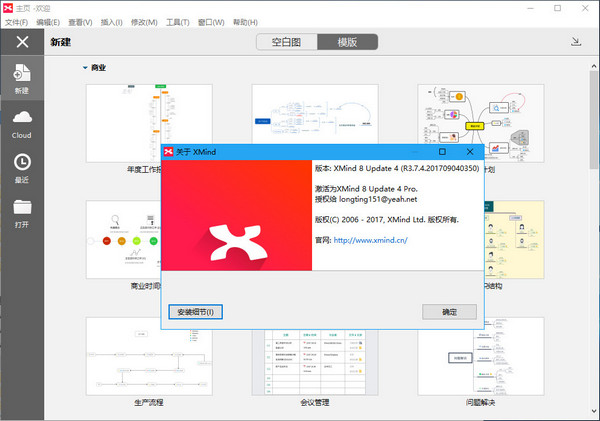Image resolution: width=600 pixels, height=421 pixels.
Task: Switch to the 空白图 tab
Action: (287, 42)
